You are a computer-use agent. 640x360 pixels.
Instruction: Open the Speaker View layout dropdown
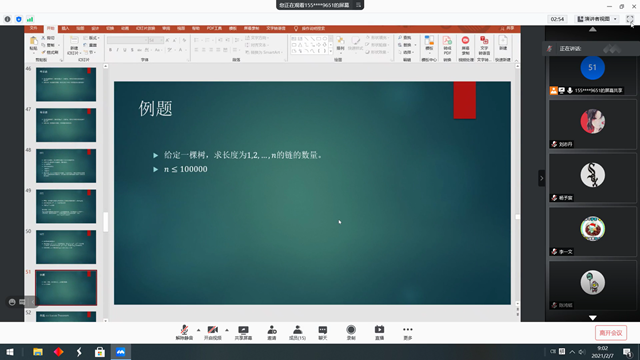coord(597,19)
